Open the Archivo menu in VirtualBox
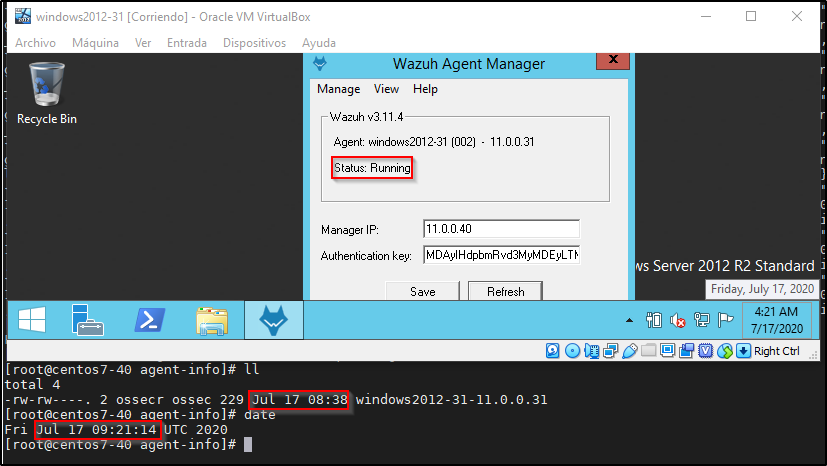 [x=35, y=43]
